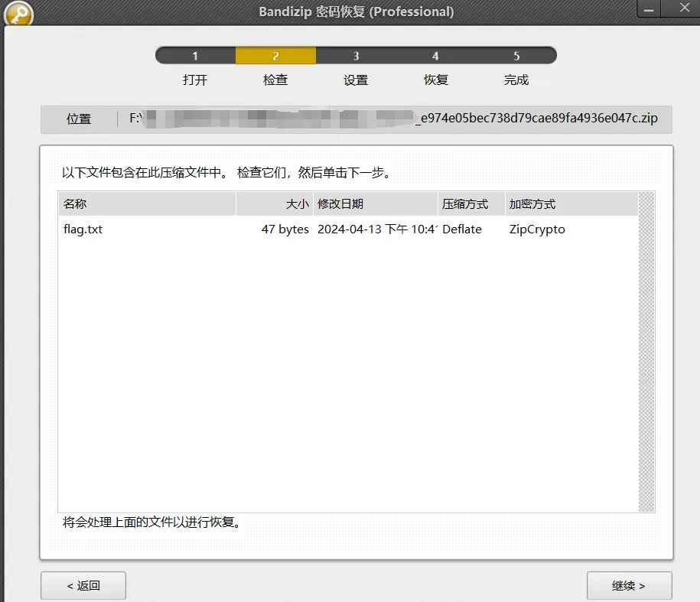Close the Bandizip password recovery window
Image resolution: width=700 pixels, height=602 pixels.
[684, 8]
